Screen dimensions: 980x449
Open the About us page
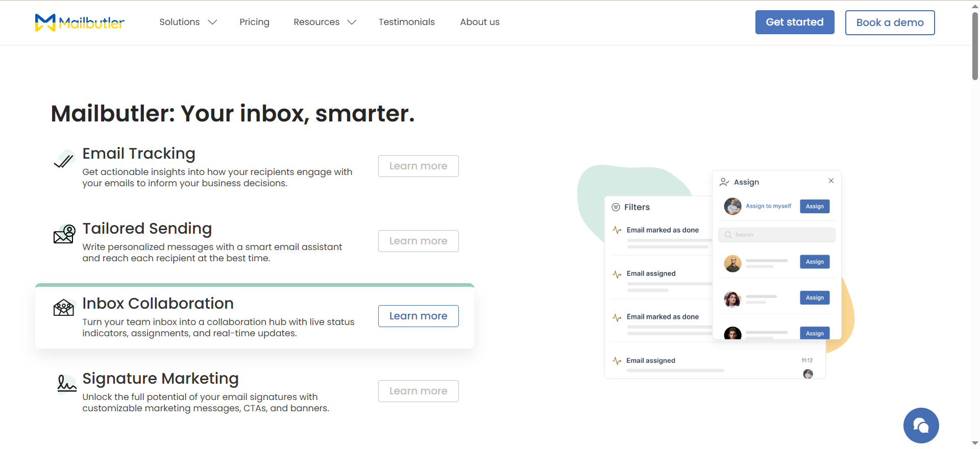[x=480, y=22]
